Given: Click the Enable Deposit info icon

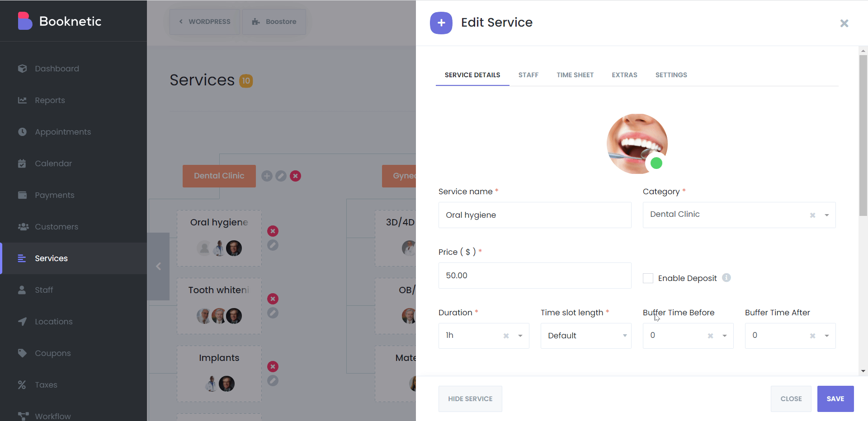Looking at the screenshot, I should 726,278.
